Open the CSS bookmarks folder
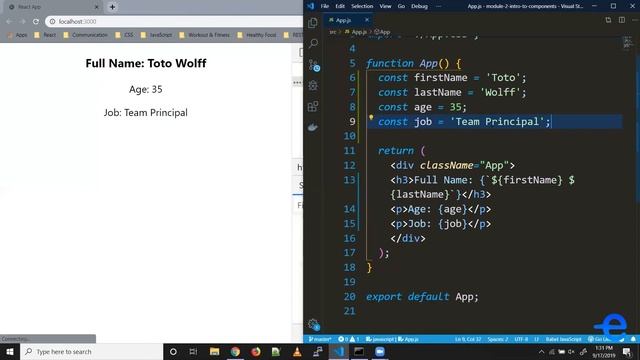This screenshot has width=640, height=360. click(x=124, y=35)
